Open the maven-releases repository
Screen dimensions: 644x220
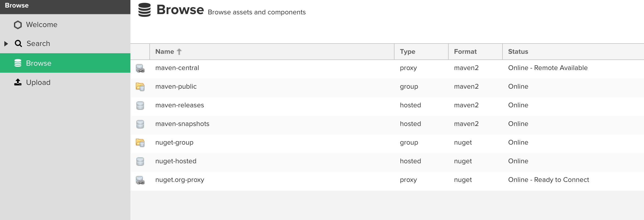click(180, 105)
